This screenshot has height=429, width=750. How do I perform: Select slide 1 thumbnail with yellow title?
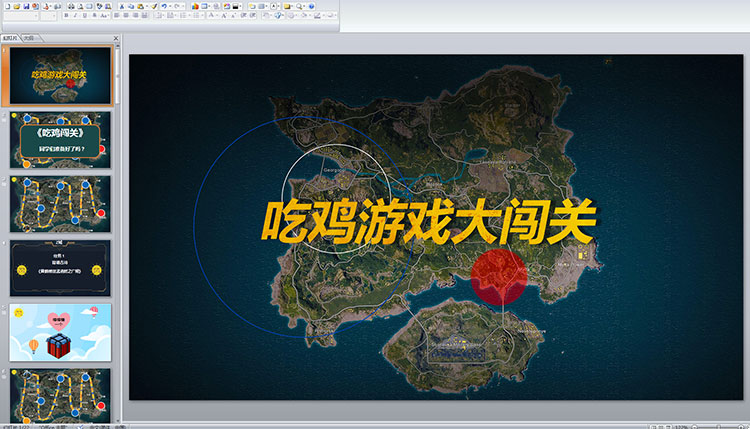pyautogui.click(x=60, y=75)
